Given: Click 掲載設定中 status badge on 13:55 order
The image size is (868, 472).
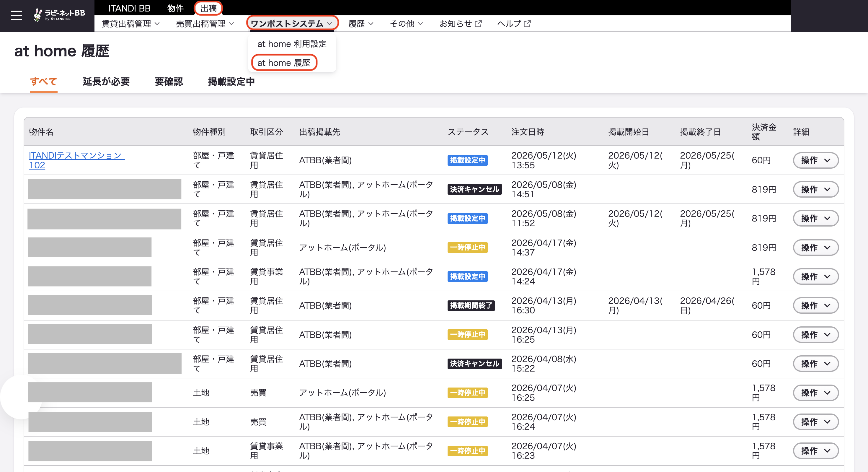Looking at the screenshot, I should [467, 160].
